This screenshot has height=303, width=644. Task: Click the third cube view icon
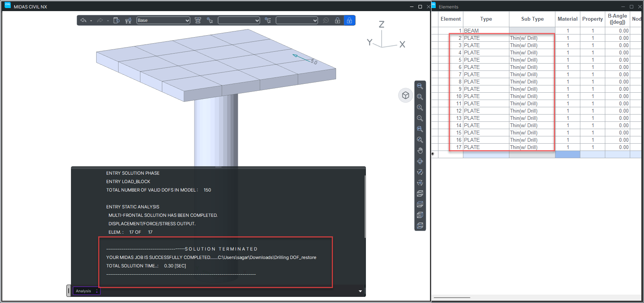pyautogui.click(x=420, y=215)
